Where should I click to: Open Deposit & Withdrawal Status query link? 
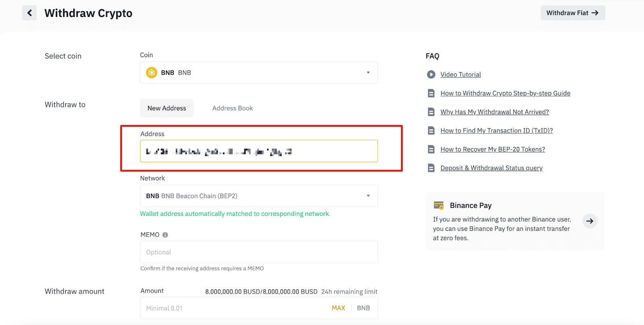click(x=491, y=168)
